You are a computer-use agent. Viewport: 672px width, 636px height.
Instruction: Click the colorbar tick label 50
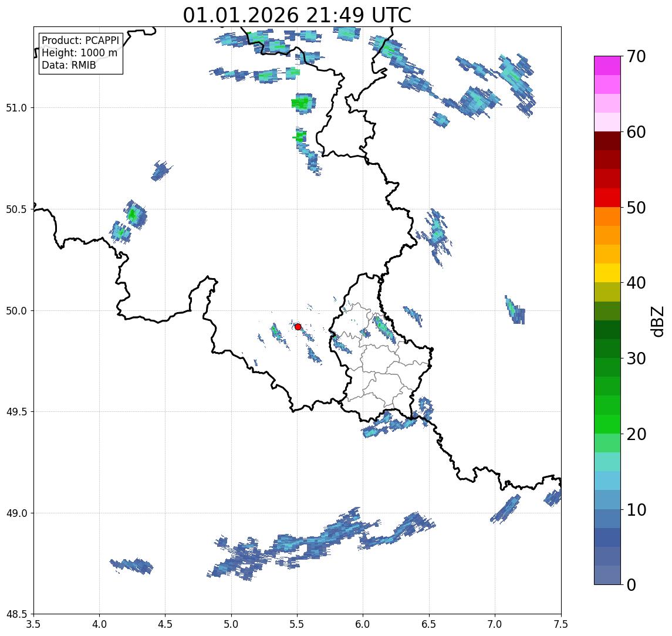pyautogui.click(x=636, y=208)
